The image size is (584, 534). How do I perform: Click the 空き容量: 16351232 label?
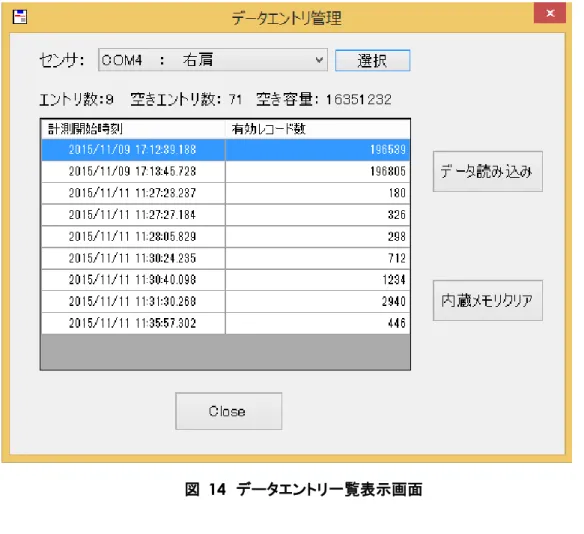coord(324,99)
